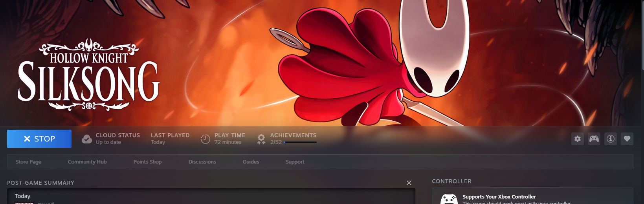Open controller settings gamepad icon

click(594, 139)
